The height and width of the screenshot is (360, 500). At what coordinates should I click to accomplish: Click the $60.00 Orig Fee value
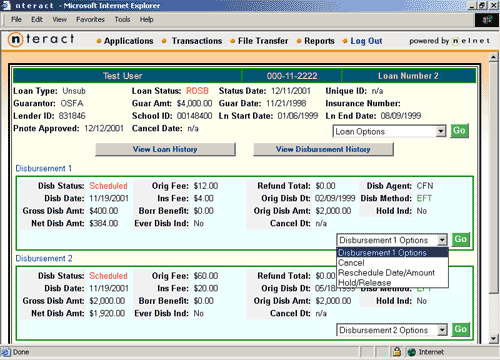pos(206,276)
